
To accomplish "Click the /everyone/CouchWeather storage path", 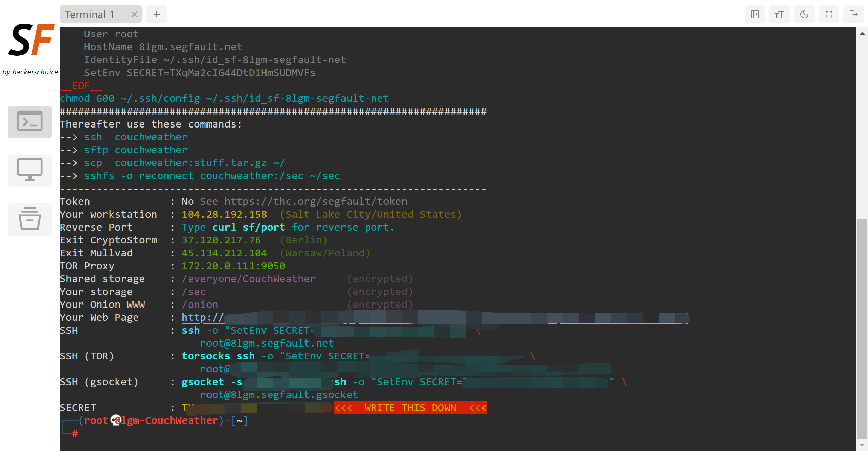I will pos(249,279).
